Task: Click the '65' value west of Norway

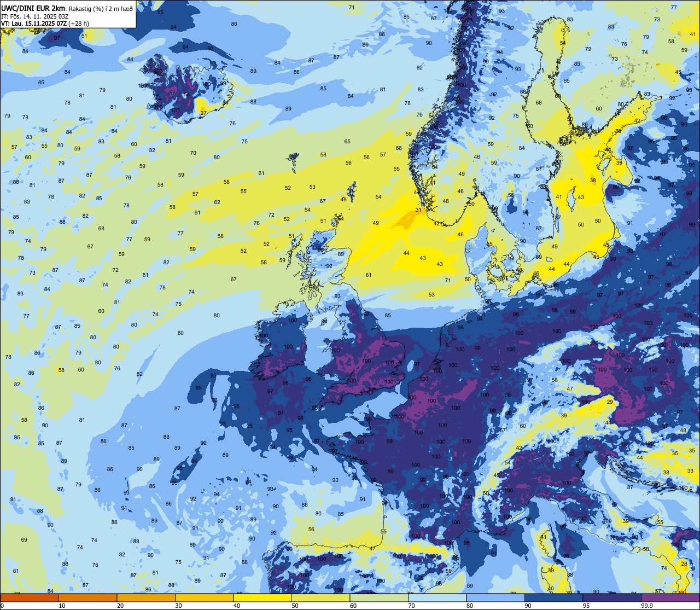Action: [347, 142]
